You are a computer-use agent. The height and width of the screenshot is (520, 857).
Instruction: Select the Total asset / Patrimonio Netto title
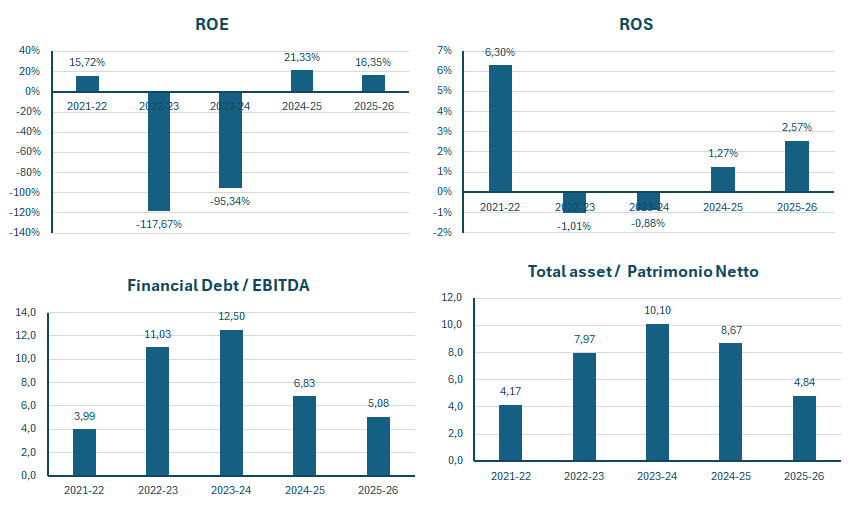[643, 272]
